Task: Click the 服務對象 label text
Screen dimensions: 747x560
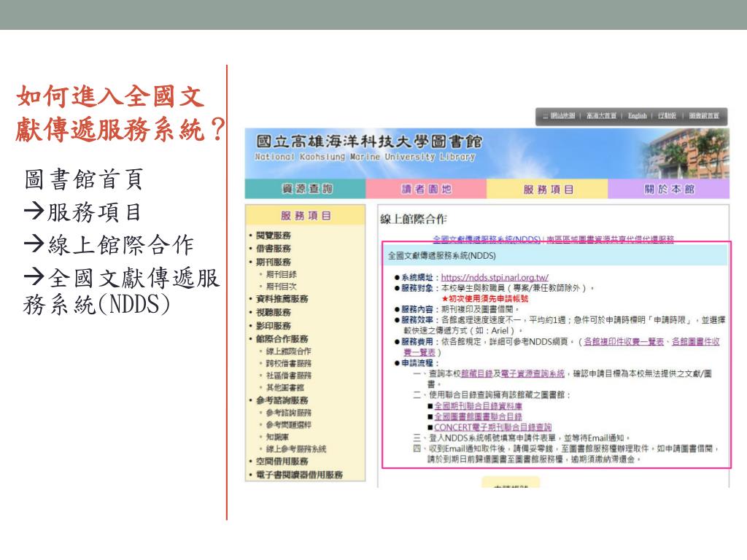Action: [x=417, y=288]
